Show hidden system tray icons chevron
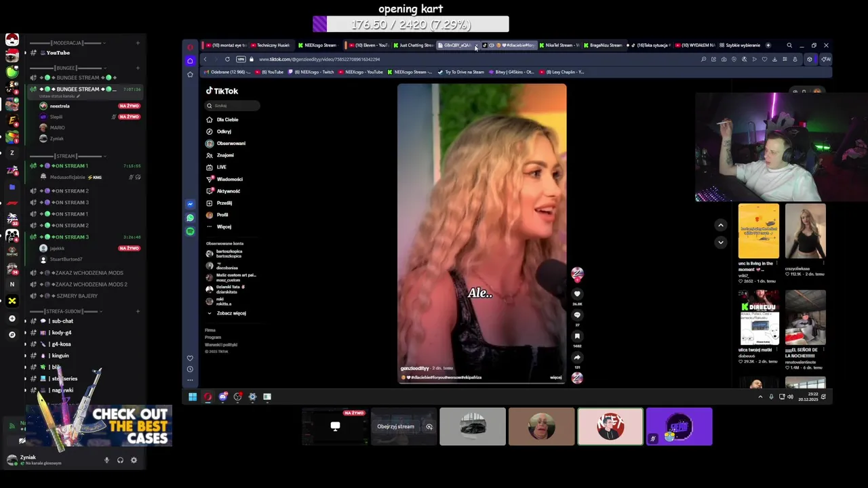 [760, 396]
